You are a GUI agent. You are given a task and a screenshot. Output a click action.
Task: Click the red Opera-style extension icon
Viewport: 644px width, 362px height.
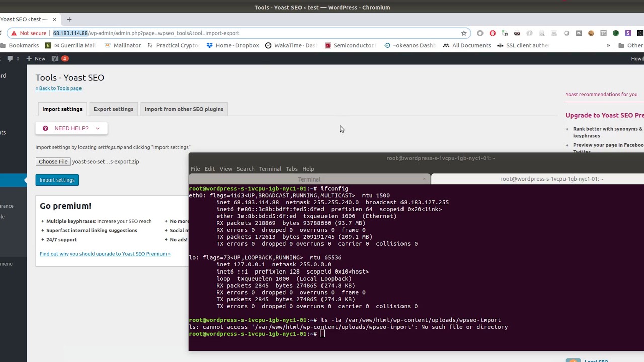click(493, 33)
